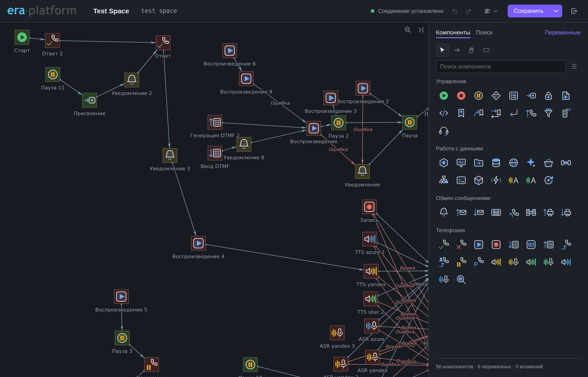Image resolution: width=588 pixels, height=377 pixels.
Task: Select the green Start component in Управление palette
Action: coord(444,95)
